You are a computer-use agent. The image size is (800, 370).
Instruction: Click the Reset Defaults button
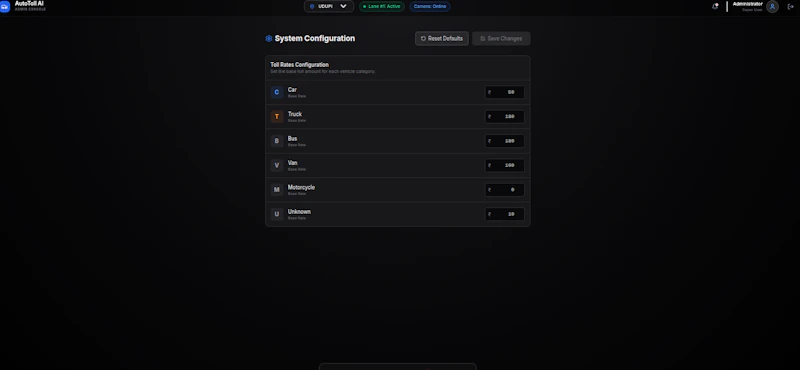coord(442,38)
